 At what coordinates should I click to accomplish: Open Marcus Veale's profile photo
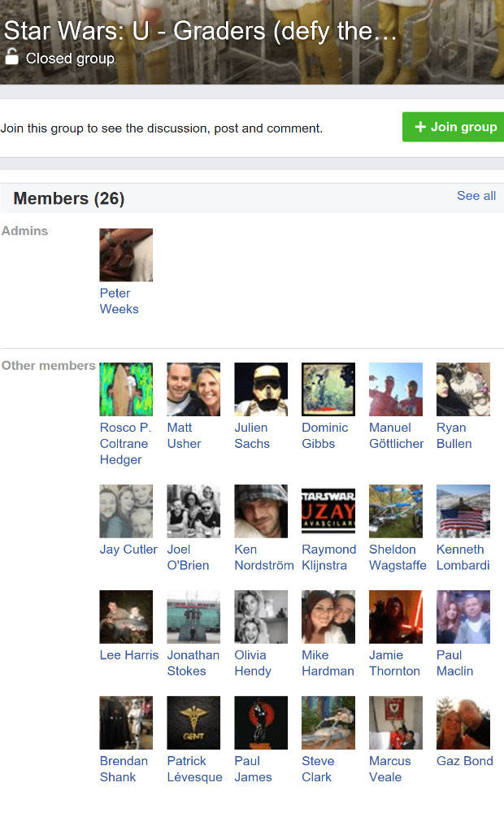coord(396,723)
